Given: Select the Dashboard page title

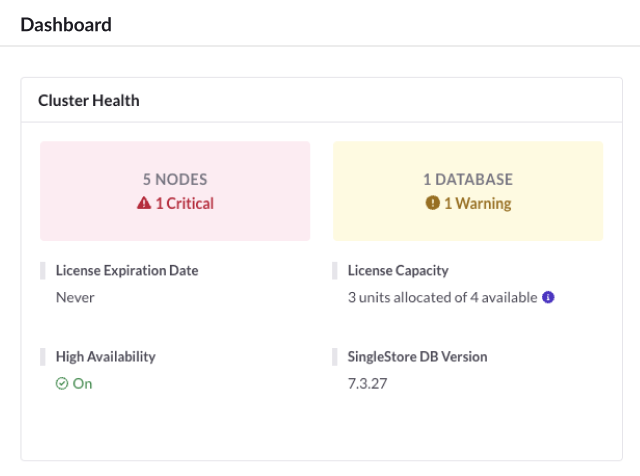Looking at the screenshot, I should 66,25.
